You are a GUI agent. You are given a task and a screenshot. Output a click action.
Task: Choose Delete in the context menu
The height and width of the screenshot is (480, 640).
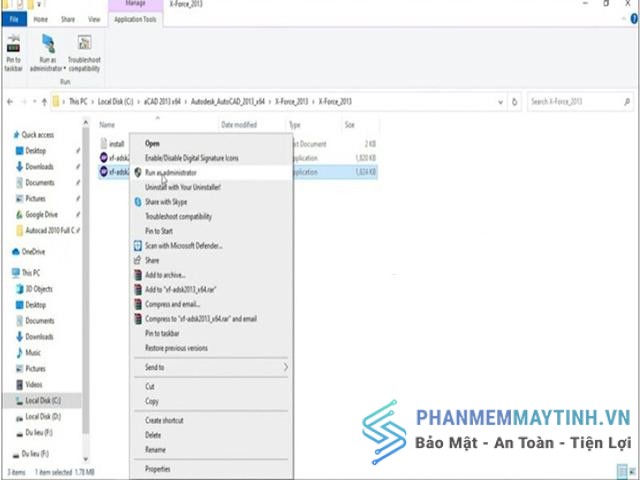[x=211, y=435]
